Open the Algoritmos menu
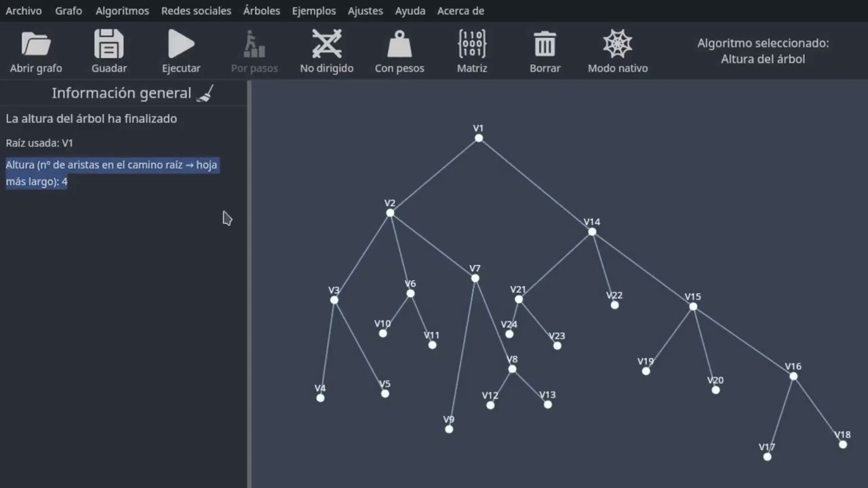The width and height of the screenshot is (868, 488). 122,11
